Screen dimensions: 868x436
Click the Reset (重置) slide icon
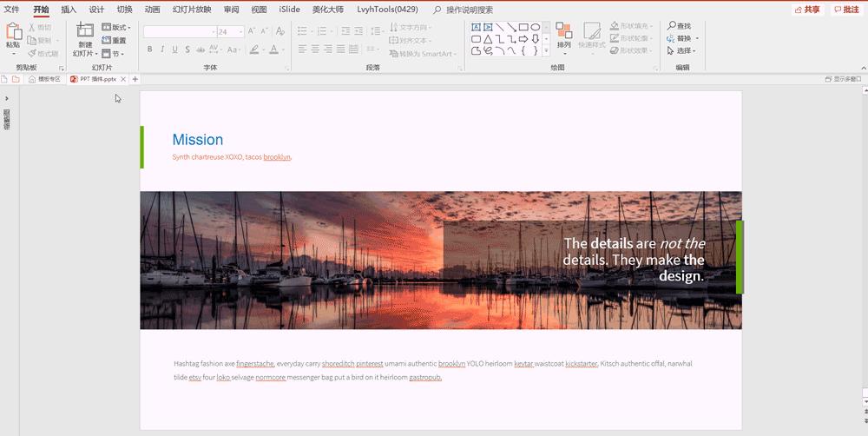[114, 40]
